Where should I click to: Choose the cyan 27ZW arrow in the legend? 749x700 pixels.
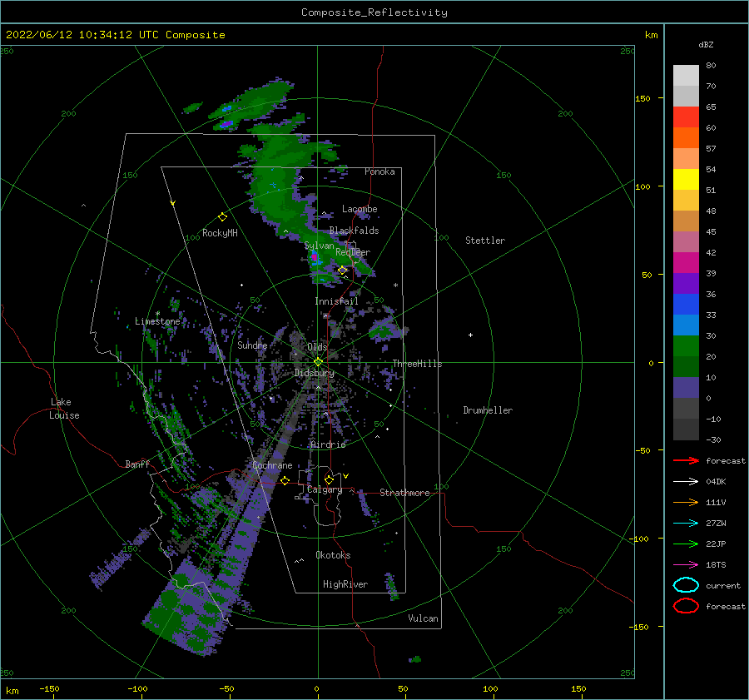pyautogui.click(x=686, y=524)
